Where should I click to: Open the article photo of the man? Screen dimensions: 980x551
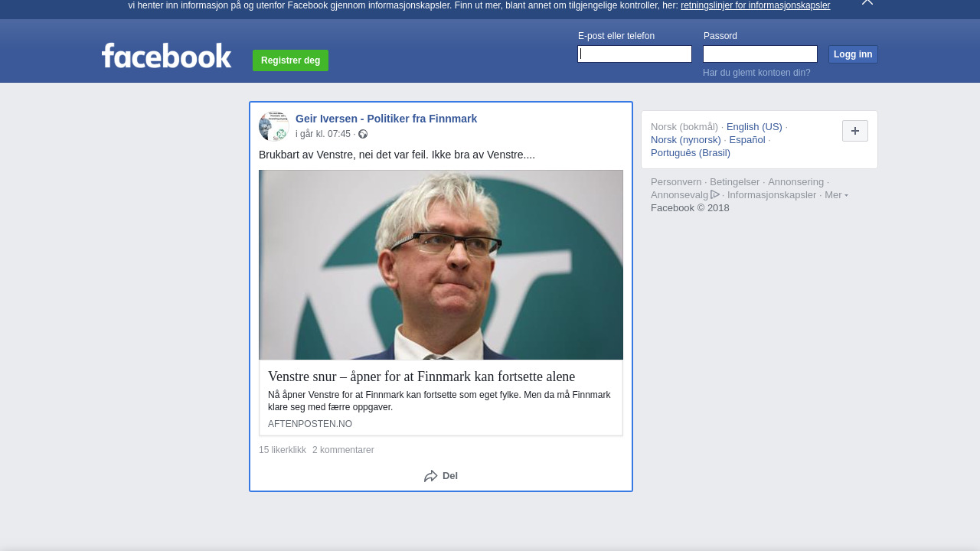coord(441,265)
